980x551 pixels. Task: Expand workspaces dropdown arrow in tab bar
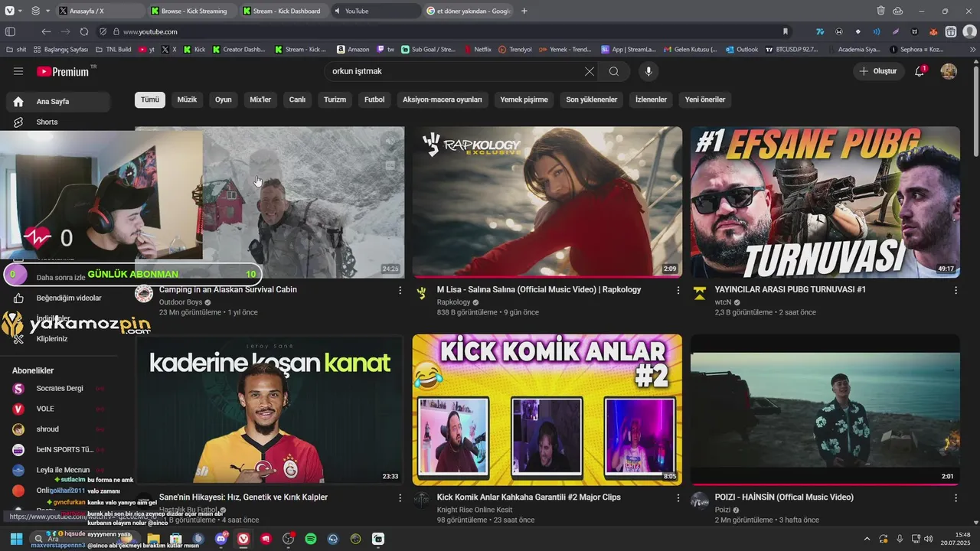click(48, 11)
